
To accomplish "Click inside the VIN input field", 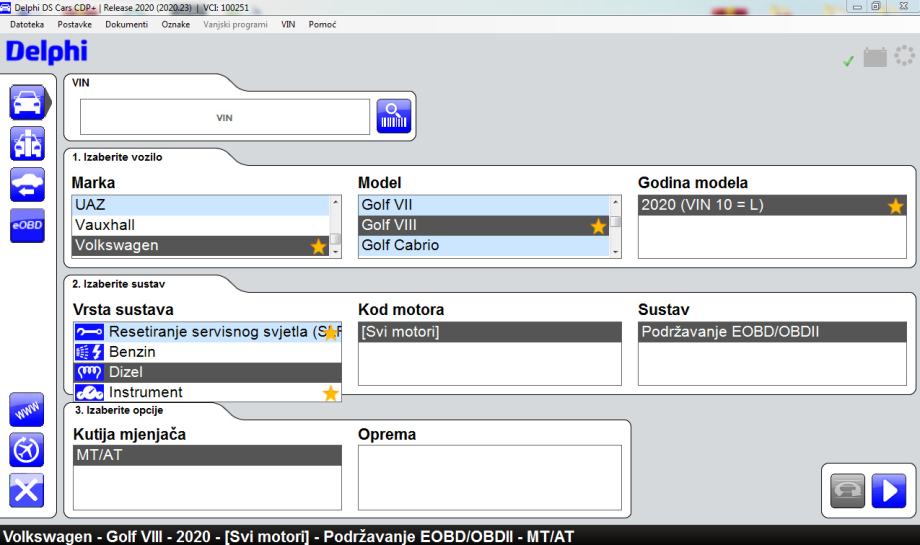I will click(x=225, y=117).
